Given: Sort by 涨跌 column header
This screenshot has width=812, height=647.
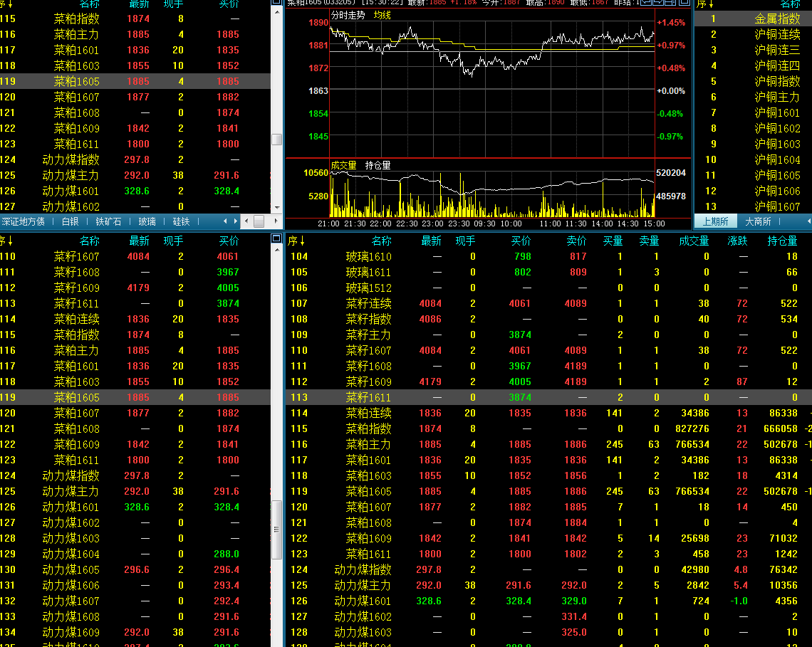Looking at the screenshot, I should tap(737, 241).
